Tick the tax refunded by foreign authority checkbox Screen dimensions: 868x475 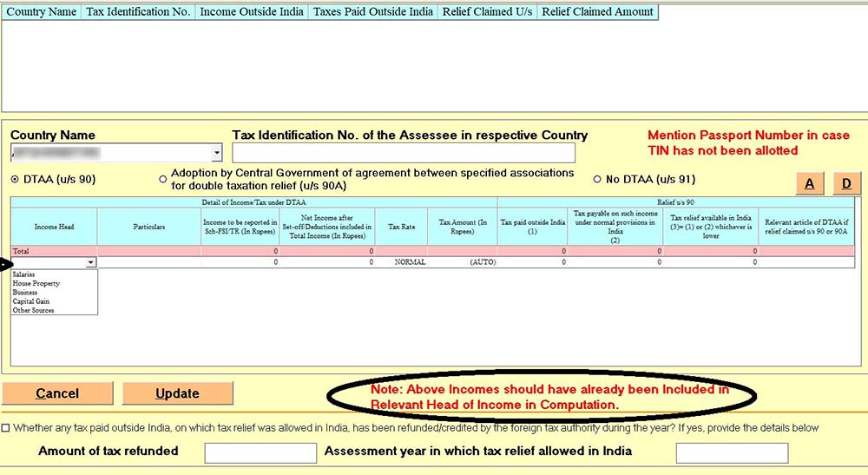(6, 428)
